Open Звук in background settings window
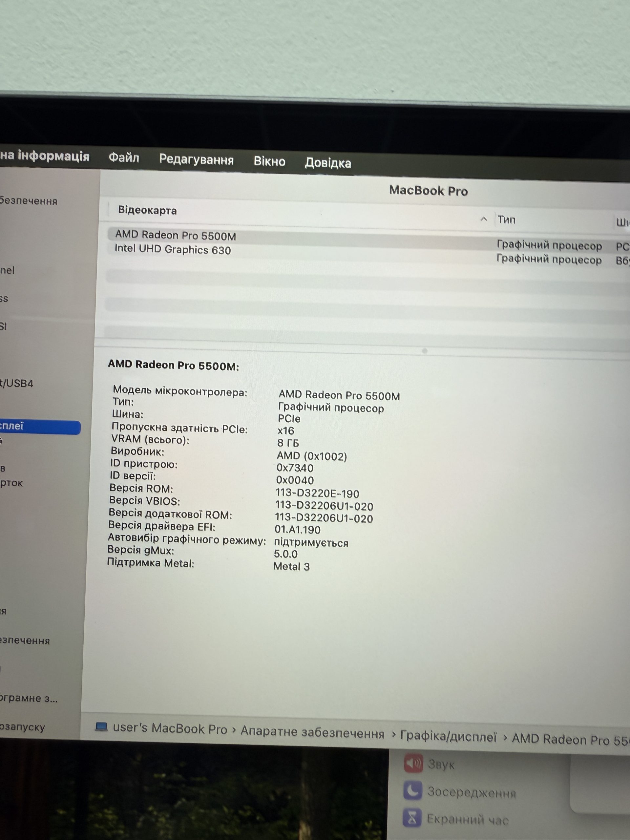This screenshot has height=840, width=630. coord(441,764)
